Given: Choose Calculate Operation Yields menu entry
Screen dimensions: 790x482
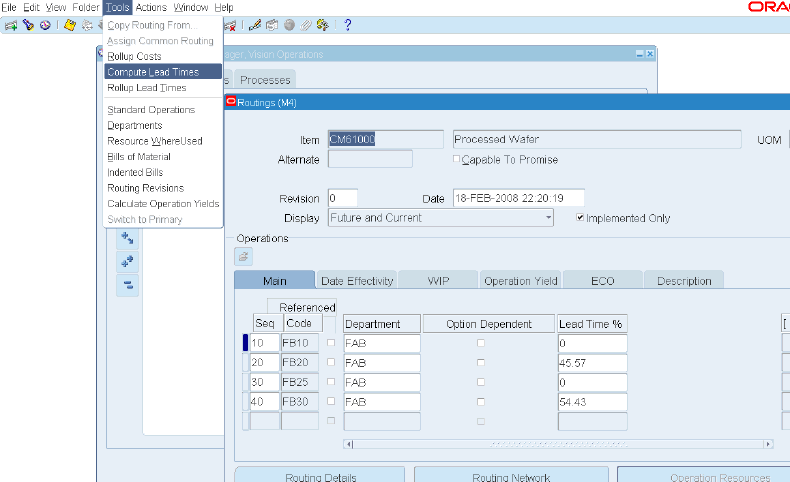Looking at the screenshot, I should click(x=163, y=203).
